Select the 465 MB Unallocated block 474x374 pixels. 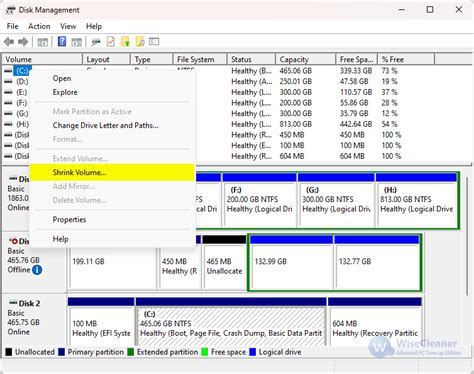pyautogui.click(x=224, y=262)
